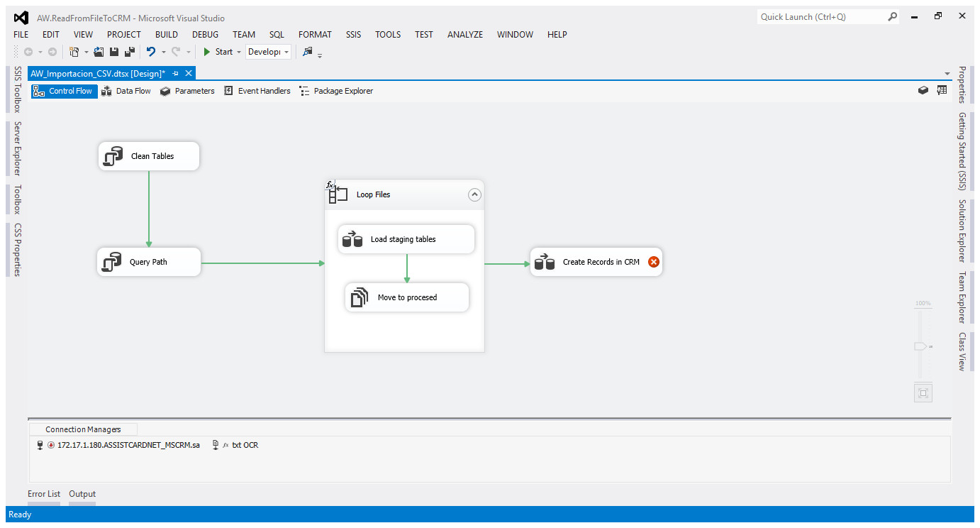Open the solution configuration dropdown
The image size is (980, 528).
point(268,52)
